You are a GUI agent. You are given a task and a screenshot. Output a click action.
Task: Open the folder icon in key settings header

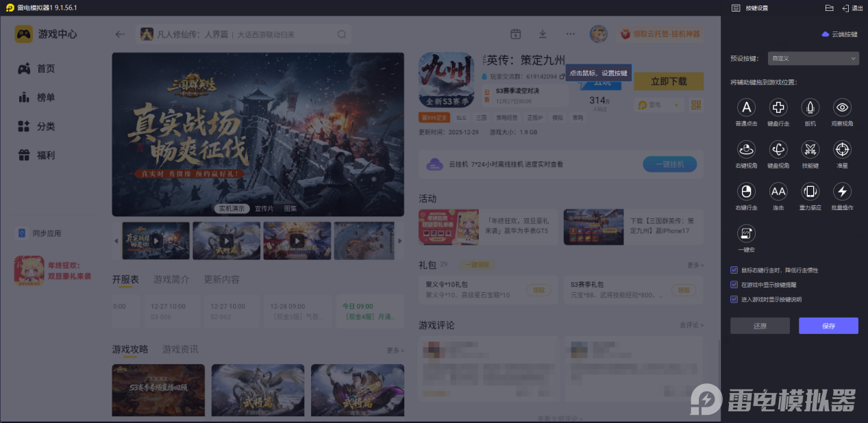coord(829,8)
